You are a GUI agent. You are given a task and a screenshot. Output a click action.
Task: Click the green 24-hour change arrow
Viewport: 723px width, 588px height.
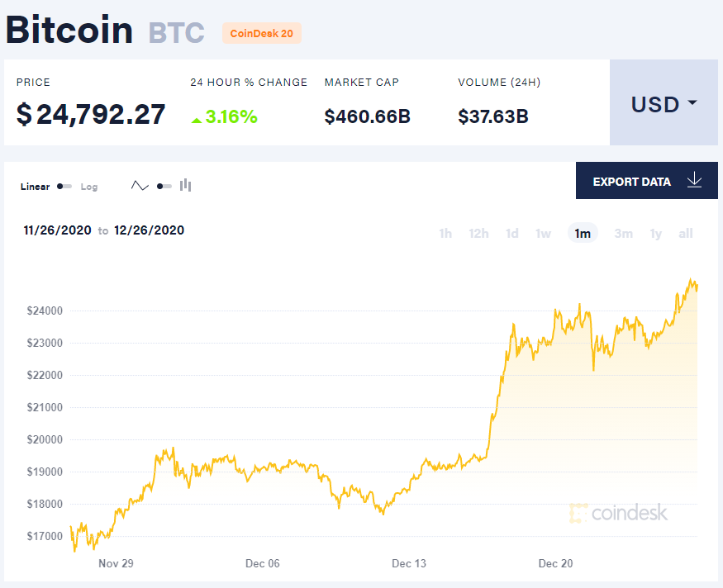click(196, 120)
